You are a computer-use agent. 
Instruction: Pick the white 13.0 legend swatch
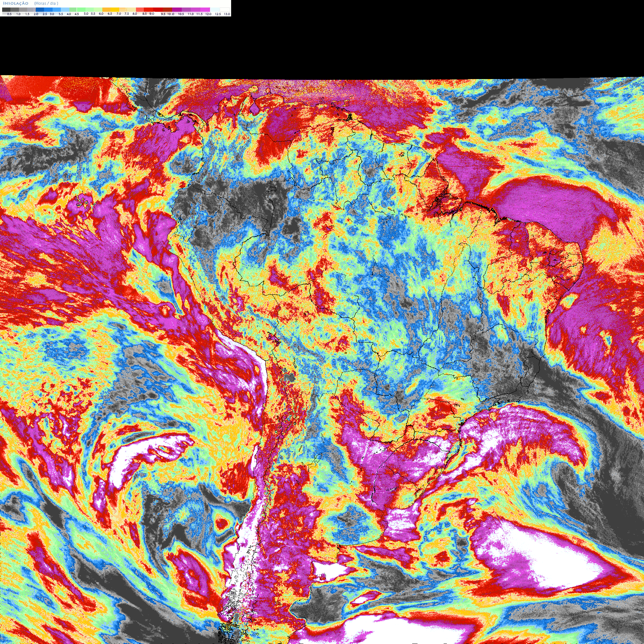[x=225, y=10]
